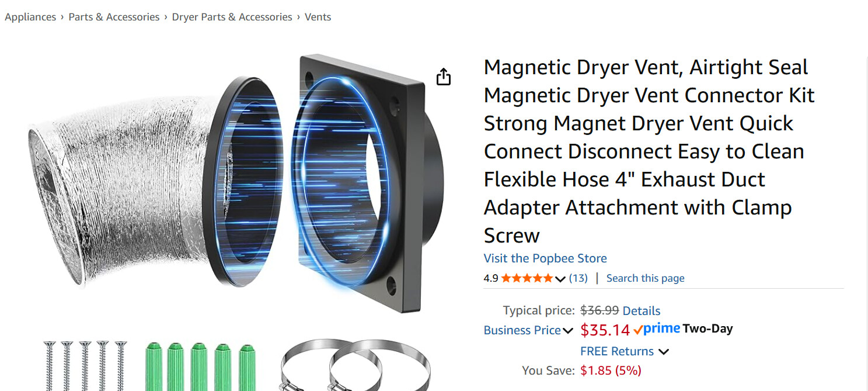868x391 pixels.
Task: Expand the Business Price dropdown arrow
Action: tap(568, 331)
